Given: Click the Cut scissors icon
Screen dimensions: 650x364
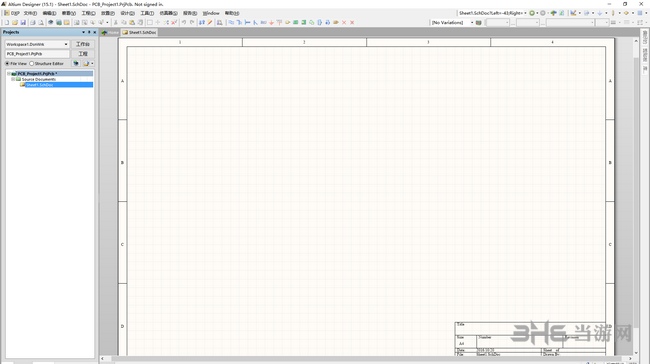Looking at the screenshot, I should 116,22.
